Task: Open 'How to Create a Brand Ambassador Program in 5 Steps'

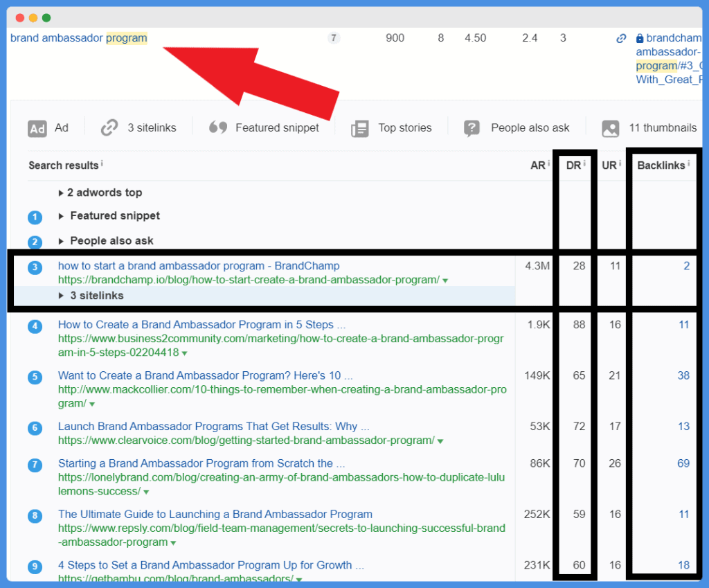Action: pos(201,325)
